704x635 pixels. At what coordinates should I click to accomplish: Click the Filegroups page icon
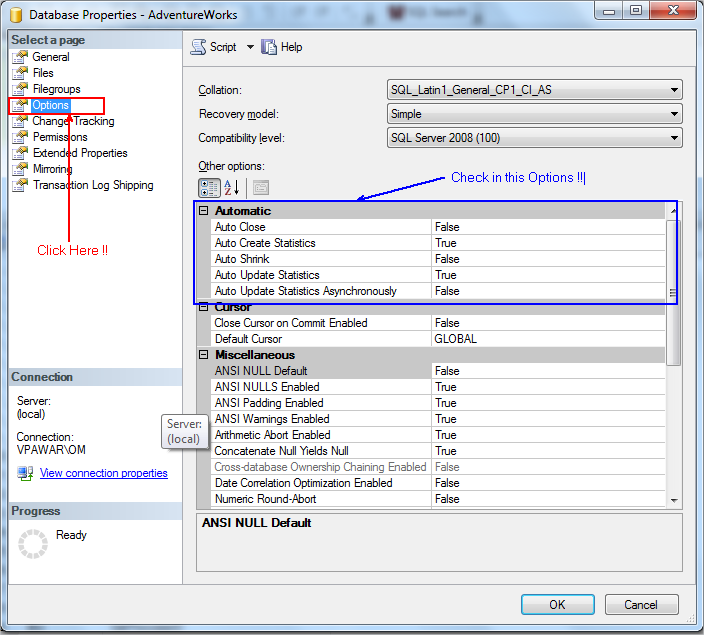[20, 89]
